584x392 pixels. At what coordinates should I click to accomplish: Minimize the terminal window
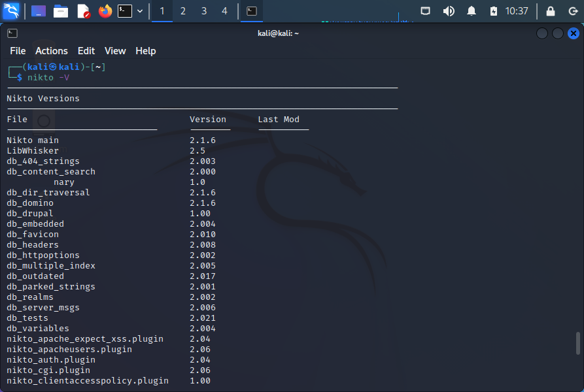542,33
